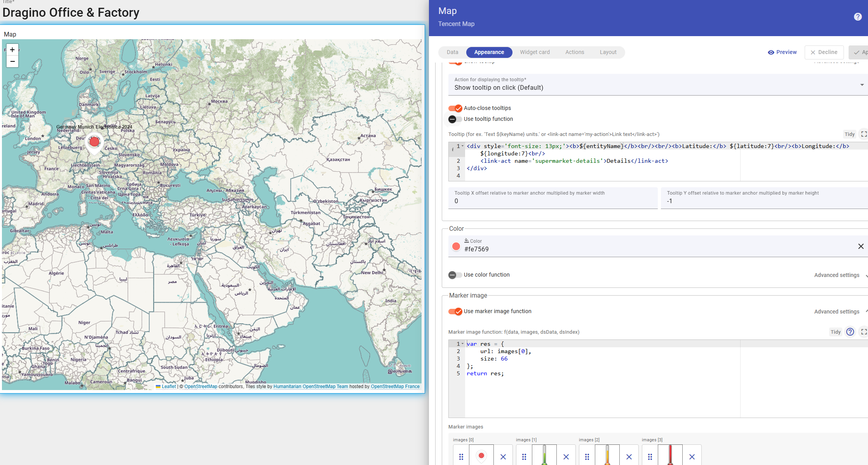Remove images [0] marker image
This screenshot has height=465, width=868.
pos(503,457)
